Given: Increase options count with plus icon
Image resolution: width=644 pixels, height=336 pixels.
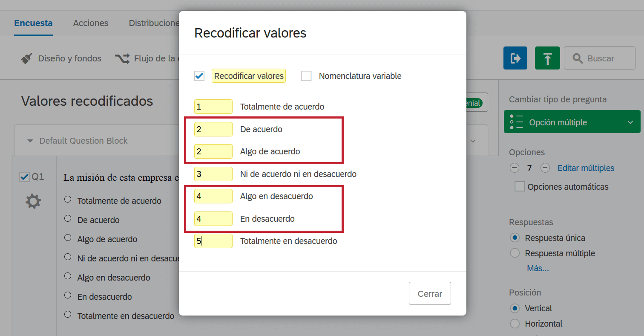Looking at the screenshot, I should coord(545,168).
